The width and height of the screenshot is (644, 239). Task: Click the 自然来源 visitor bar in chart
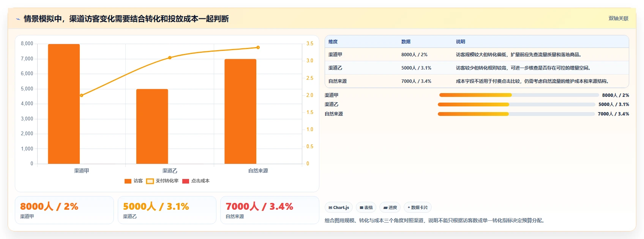[240, 111]
